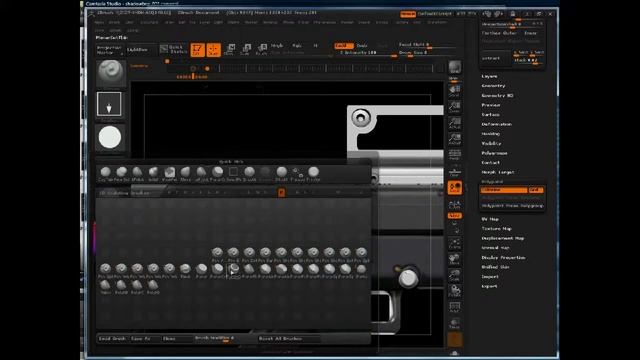Click right shelf Move view icon

[x=455, y=260]
